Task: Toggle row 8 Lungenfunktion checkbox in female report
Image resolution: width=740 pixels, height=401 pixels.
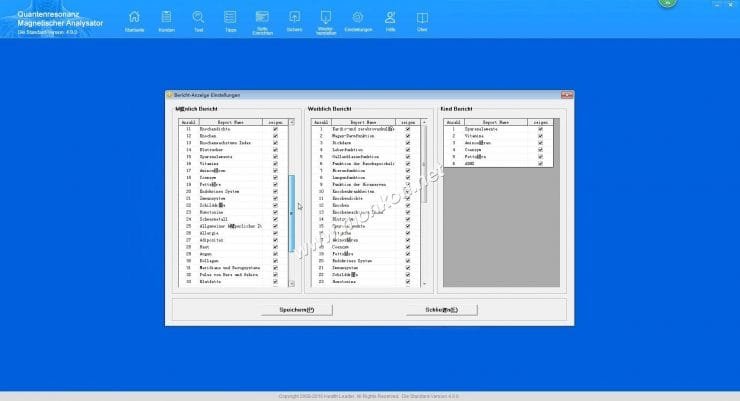Action: pos(408,177)
